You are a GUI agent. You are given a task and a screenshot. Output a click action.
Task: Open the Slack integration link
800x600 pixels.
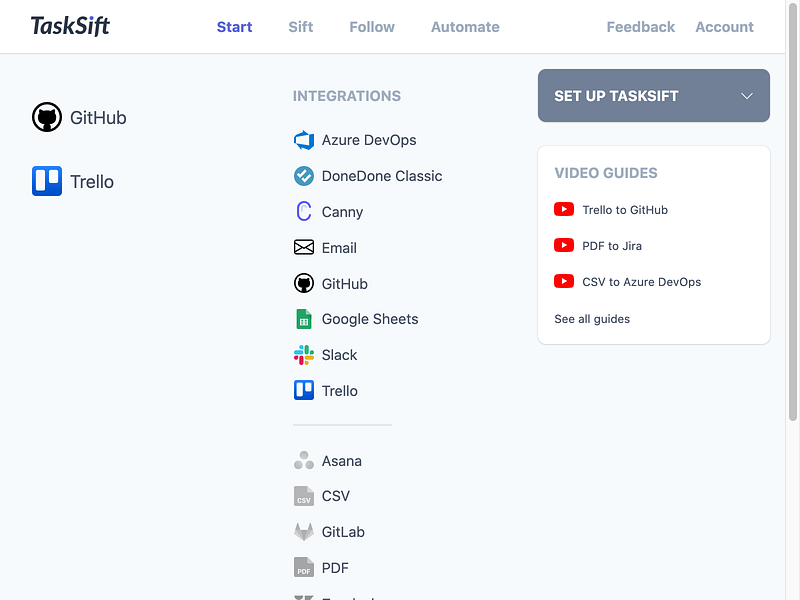339,355
